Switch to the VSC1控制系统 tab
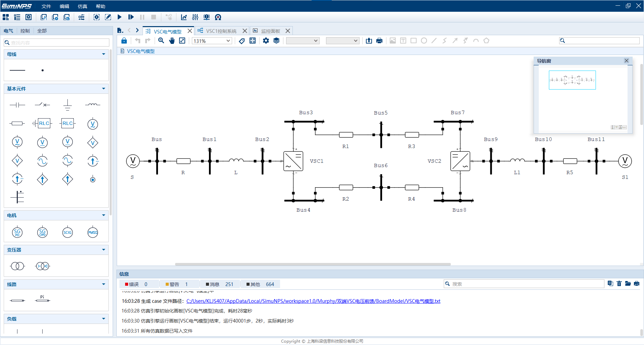This screenshot has width=644, height=345. point(221,31)
